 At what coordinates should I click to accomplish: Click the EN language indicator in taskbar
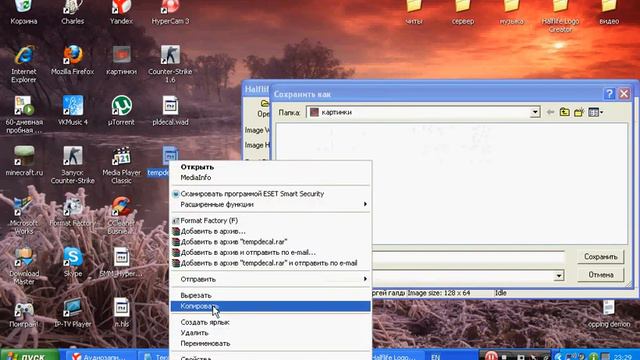436,356
